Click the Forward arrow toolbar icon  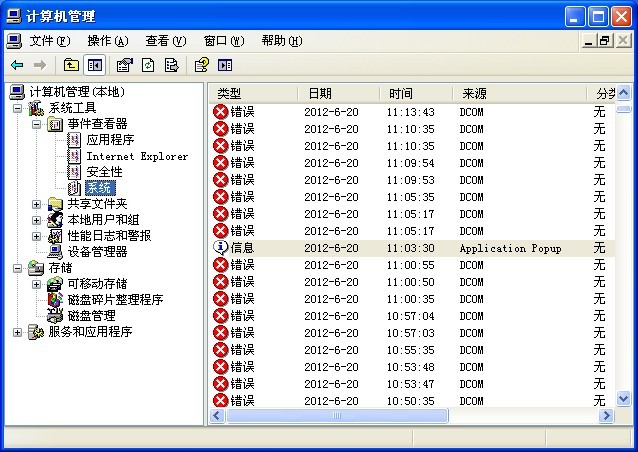point(40,65)
